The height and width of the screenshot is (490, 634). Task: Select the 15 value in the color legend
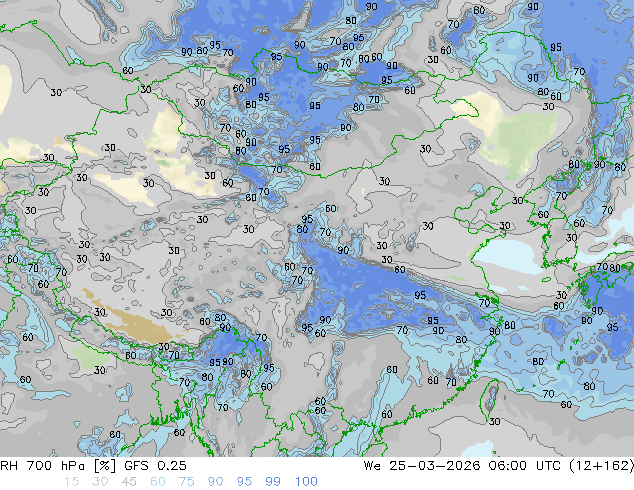(71, 482)
